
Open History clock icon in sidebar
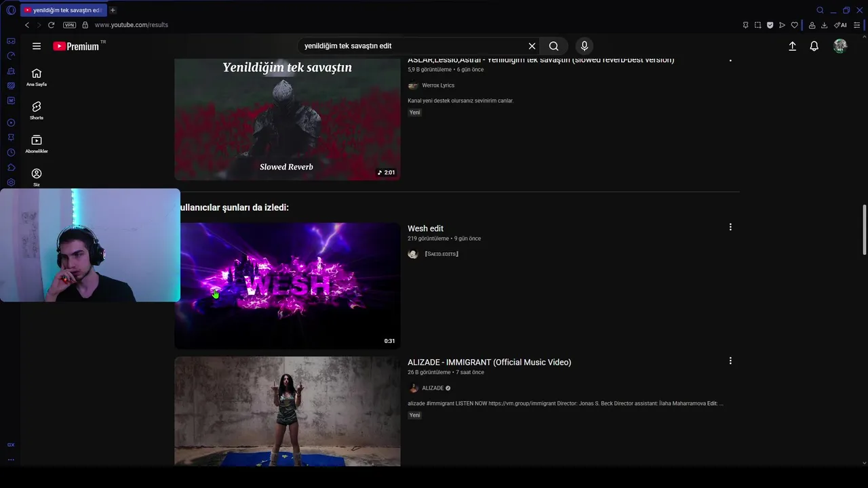11,152
